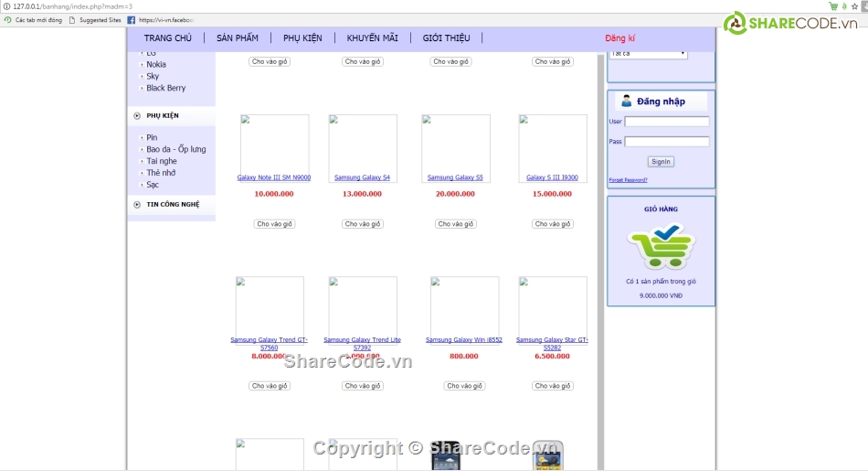This screenshot has height=471, width=868.
Task: Open the PHỤ KIỆN top menu item
Action: coord(302,38)
